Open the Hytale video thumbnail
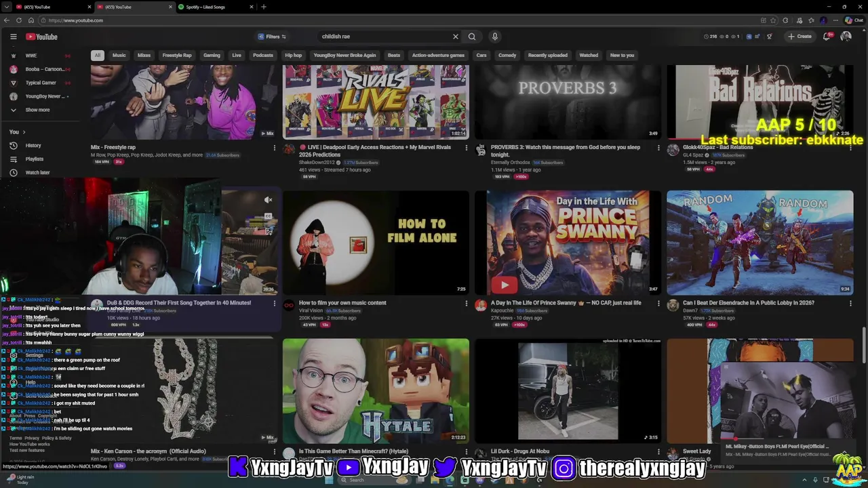Screen dimensions: 868x488 (376, 391)
